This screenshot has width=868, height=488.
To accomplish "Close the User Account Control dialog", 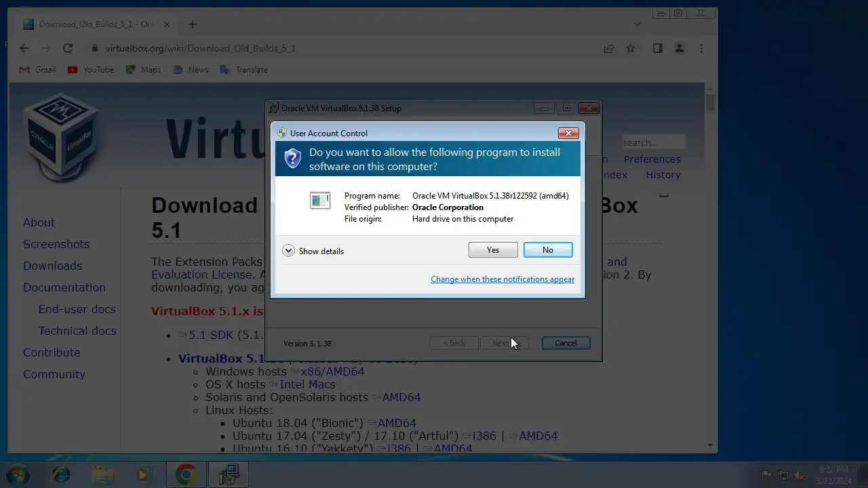I will point(568,133).
